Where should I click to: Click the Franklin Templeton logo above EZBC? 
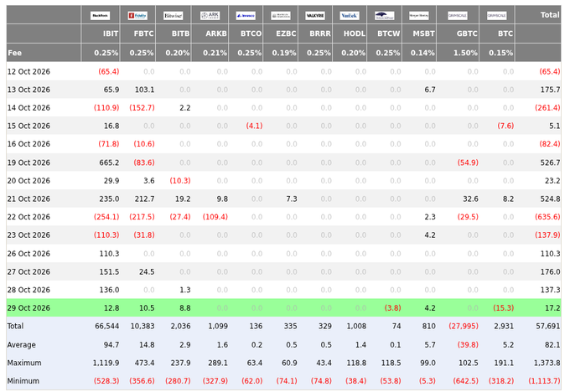pos(281,16)
